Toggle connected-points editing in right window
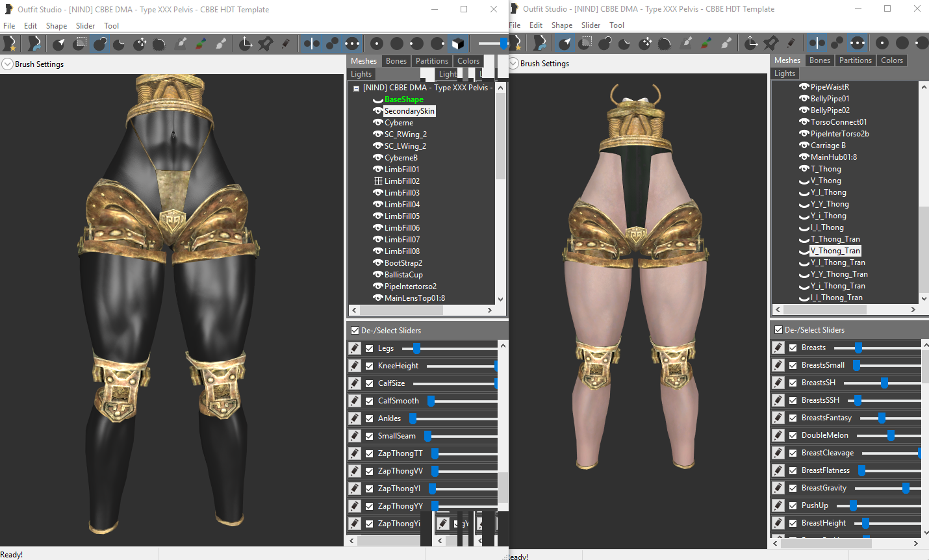The height and width of the screenshot is (560, 929). tap(837, 43)
